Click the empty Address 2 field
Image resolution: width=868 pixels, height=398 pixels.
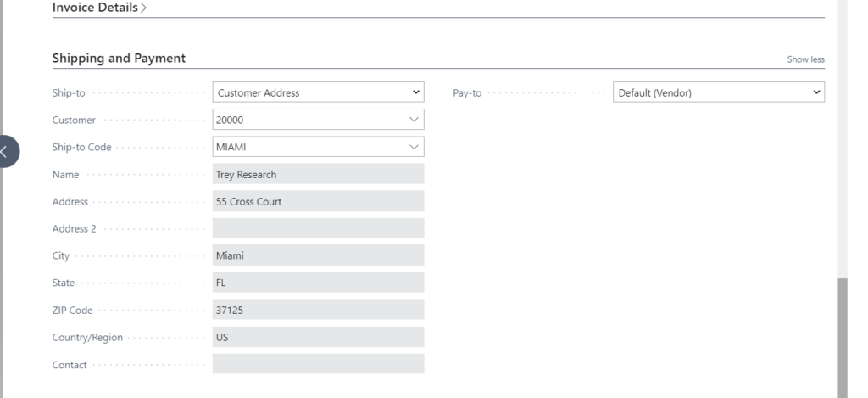[x=319, y=228]
